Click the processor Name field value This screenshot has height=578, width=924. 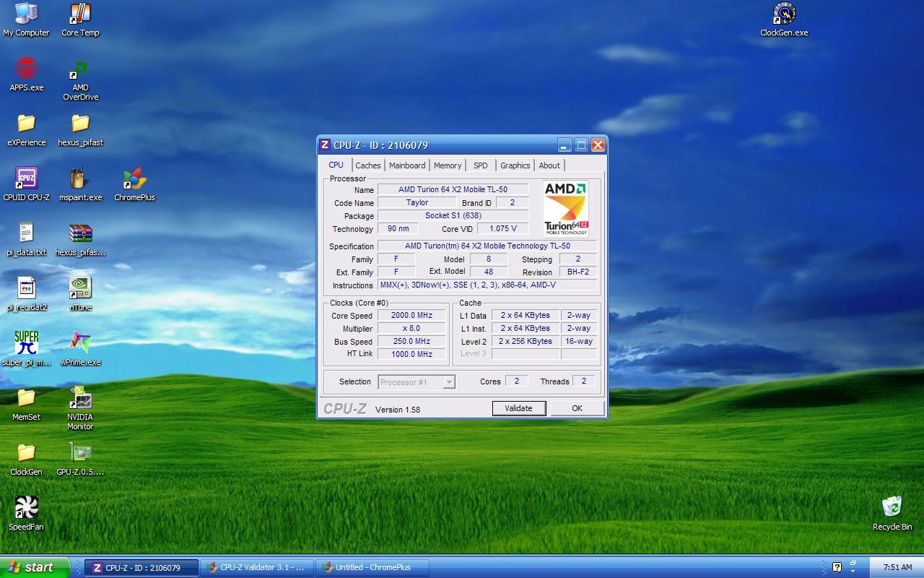click(453, 189)
